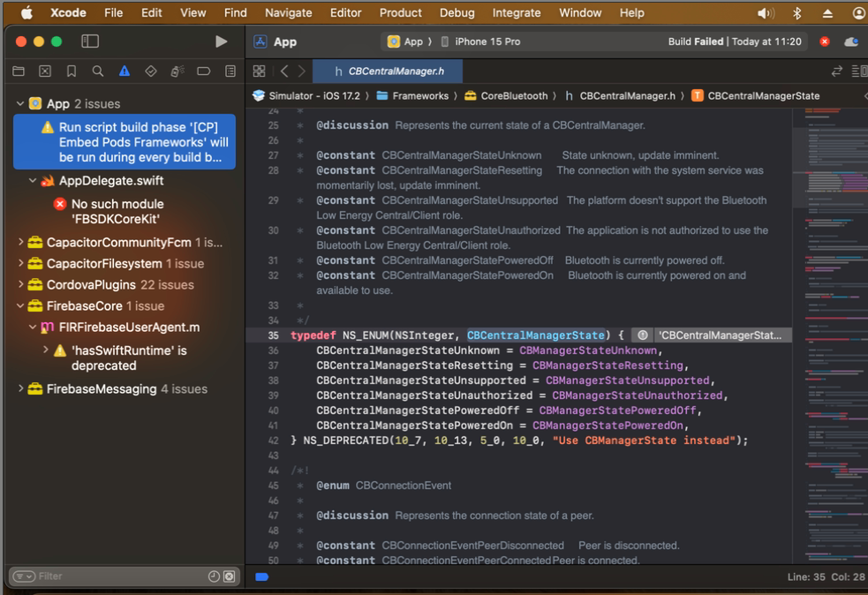Click the Build Failed status text
This screenshot has height=595, width=868.
[x=695, y=41]
